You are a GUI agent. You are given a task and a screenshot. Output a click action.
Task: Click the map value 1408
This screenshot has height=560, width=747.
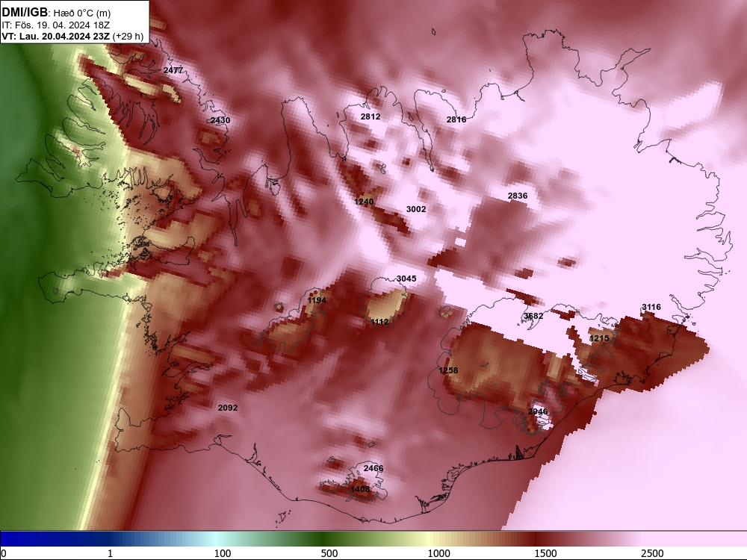pyautogui.click(x=360, y=489)
